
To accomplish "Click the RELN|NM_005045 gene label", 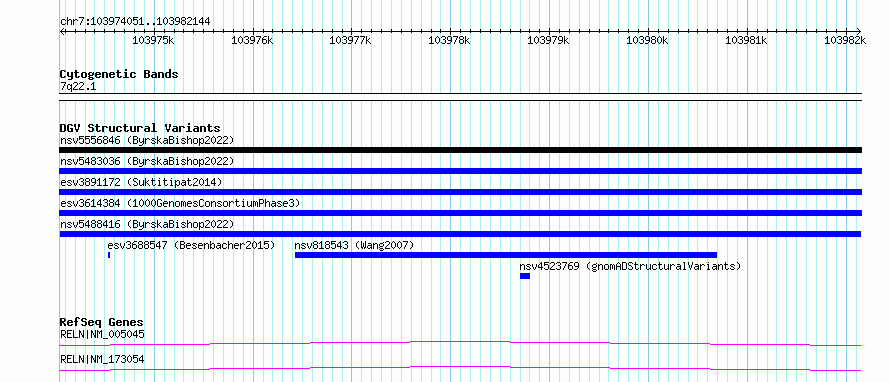I will [x=102, y=334].
